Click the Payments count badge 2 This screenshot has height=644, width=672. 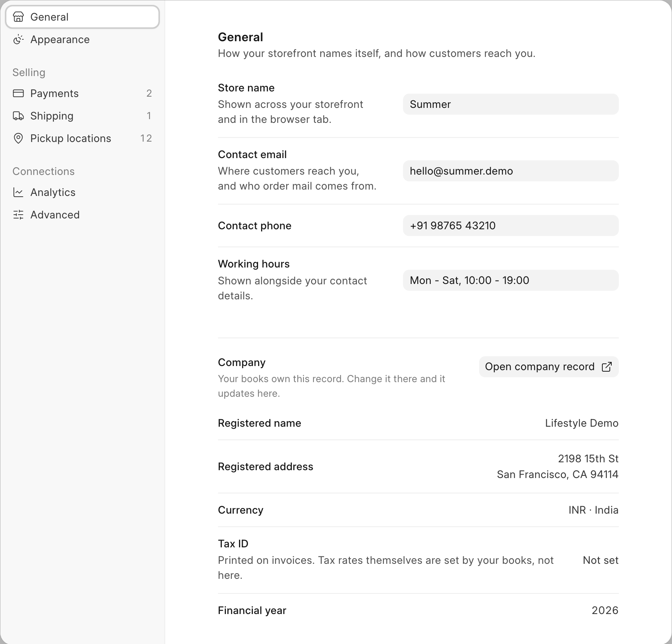(x=149, y=93)
